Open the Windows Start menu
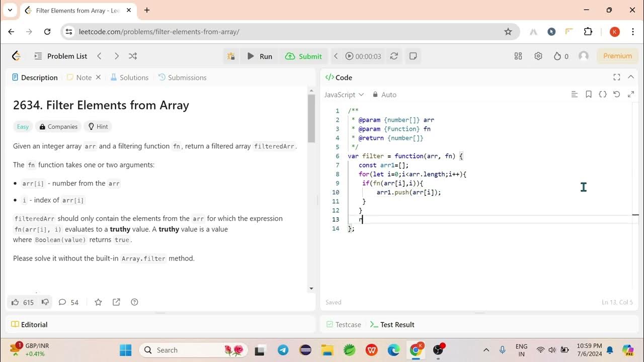Viewport: 644px width, 362px height. [125, 350]
